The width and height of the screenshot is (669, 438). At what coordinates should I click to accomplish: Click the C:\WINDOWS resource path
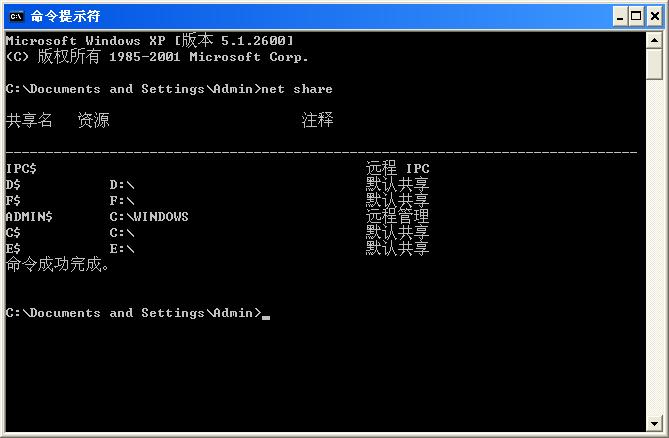click(149, 216)
